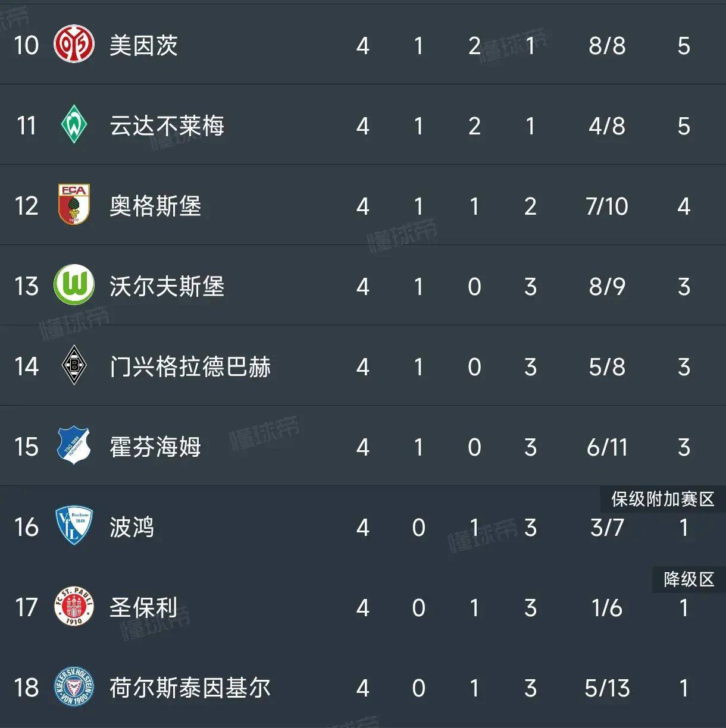Tap the 降级区 relegation label
Viewport: 726px width, 728px height.
click(689, 579)
